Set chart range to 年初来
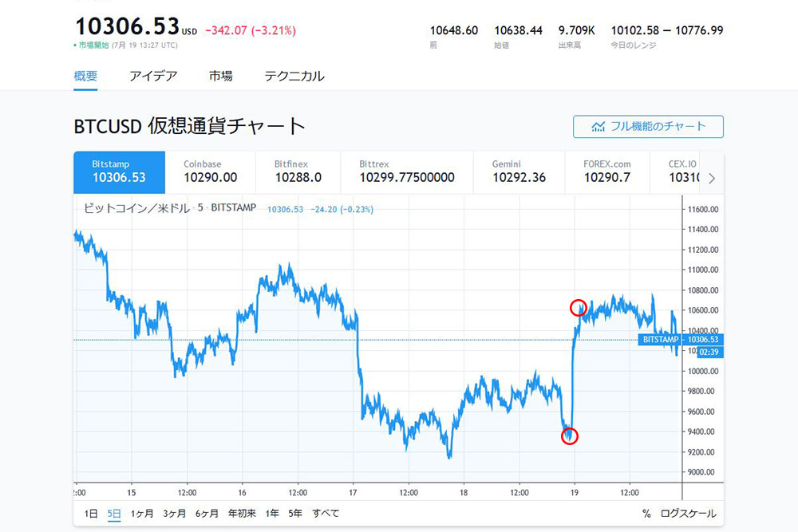The width and height of the screenshot is (798, 532). click(242, 513)
